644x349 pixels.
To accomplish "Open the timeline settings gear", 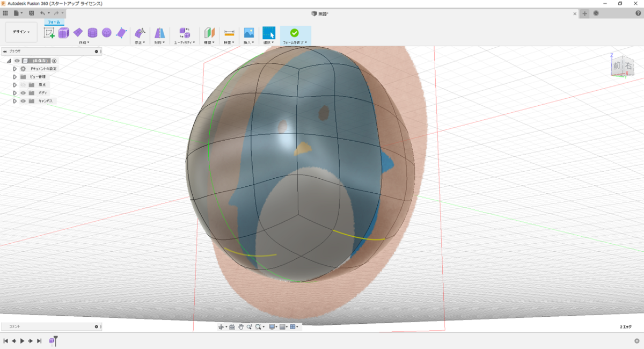I will coord(637,341).
